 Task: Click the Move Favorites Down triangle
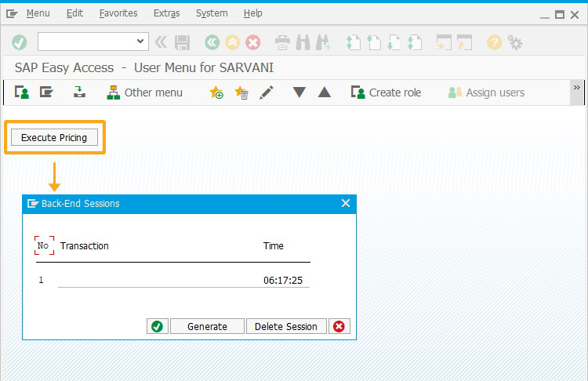tap(299, 93)
